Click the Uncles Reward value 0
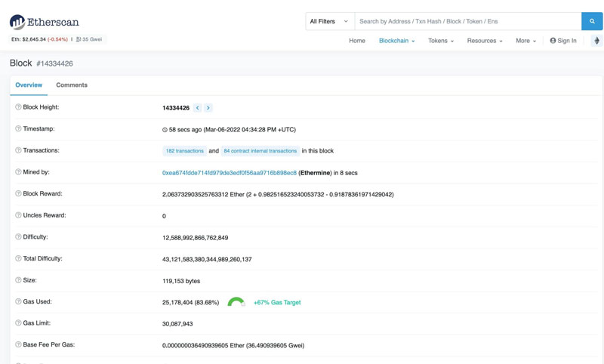604x364 pixels. [x=164, y=216]
